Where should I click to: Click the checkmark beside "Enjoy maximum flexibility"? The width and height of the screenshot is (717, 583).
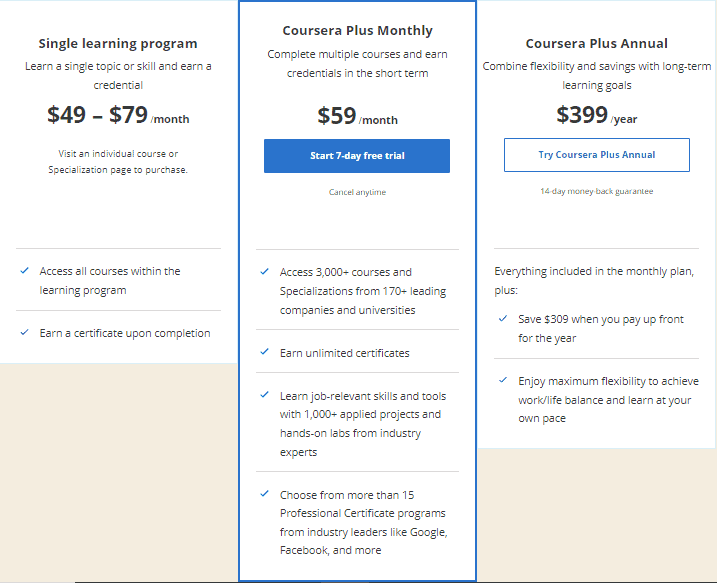pyautogui.click(x=502, y=381)
